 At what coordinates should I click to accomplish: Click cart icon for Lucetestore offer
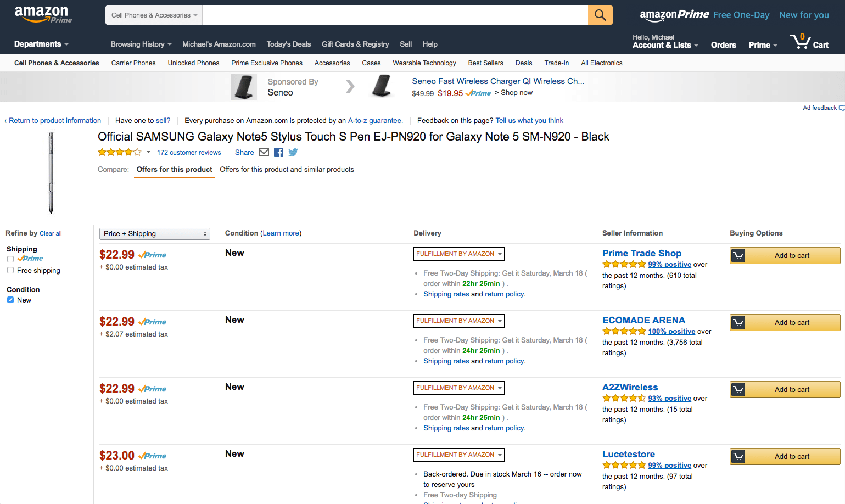pyautogui.click(x=738, y=457)
